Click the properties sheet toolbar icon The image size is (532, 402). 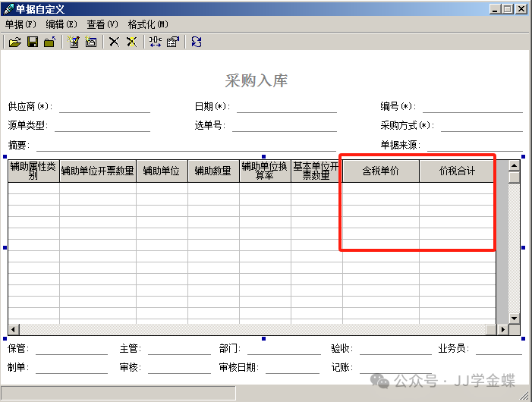pyautogui.click(x=172, y=42)
